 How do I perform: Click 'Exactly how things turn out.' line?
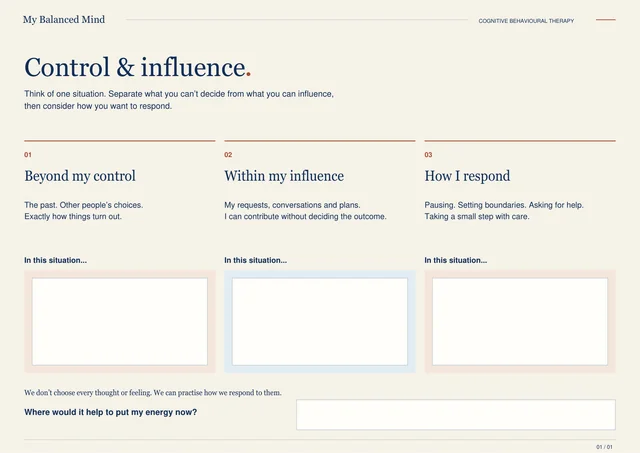73,216
